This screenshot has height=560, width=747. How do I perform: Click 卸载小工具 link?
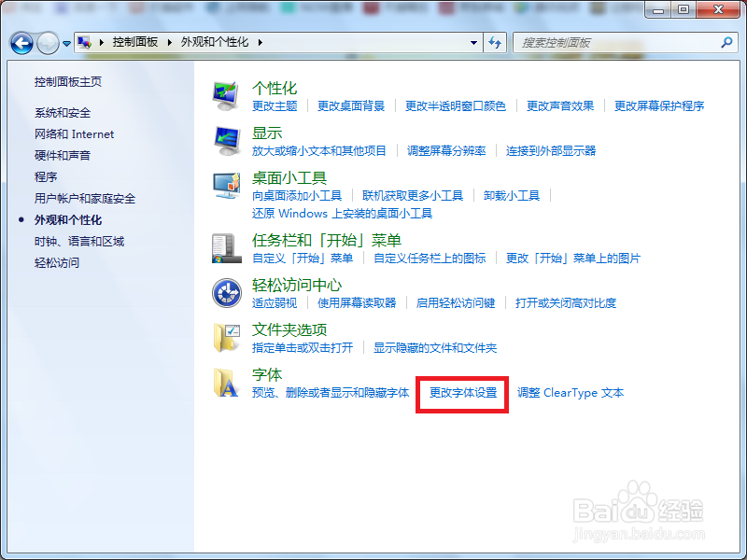pos(512,196)
